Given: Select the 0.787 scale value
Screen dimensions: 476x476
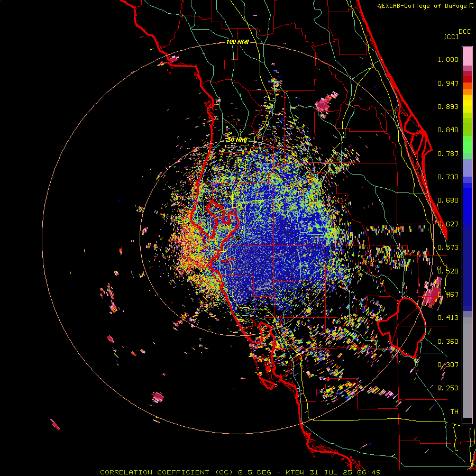Looking at the screenshot, I should tap(448, 153).
